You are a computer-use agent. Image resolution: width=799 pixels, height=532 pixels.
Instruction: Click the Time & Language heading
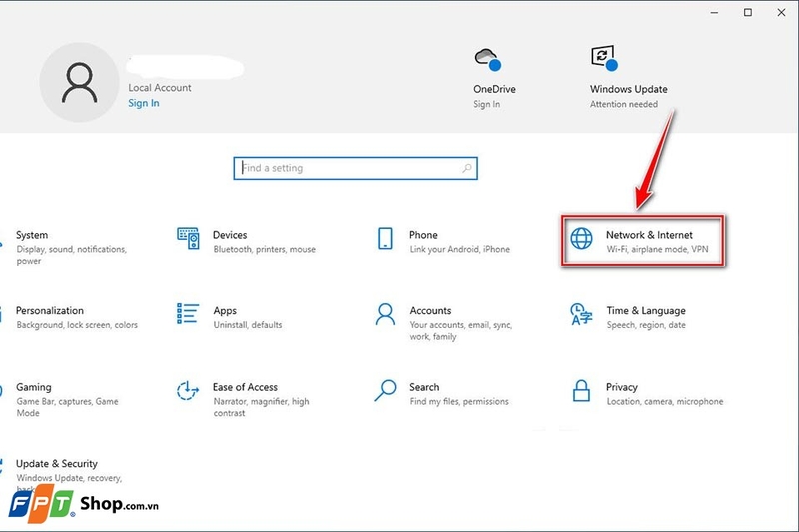pos(646,311)
